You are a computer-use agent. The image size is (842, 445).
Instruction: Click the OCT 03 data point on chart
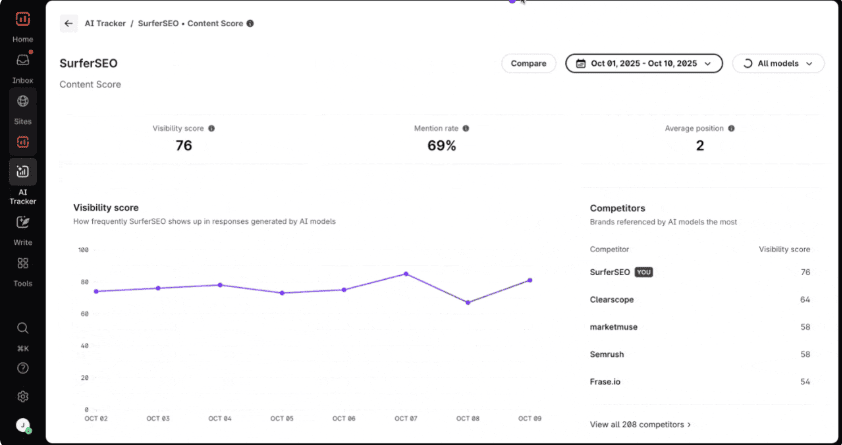pos(158,288)
